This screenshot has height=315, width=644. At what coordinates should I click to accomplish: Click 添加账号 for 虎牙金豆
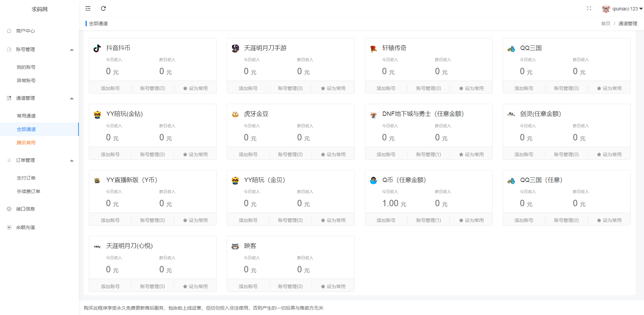tap(248, 154)
